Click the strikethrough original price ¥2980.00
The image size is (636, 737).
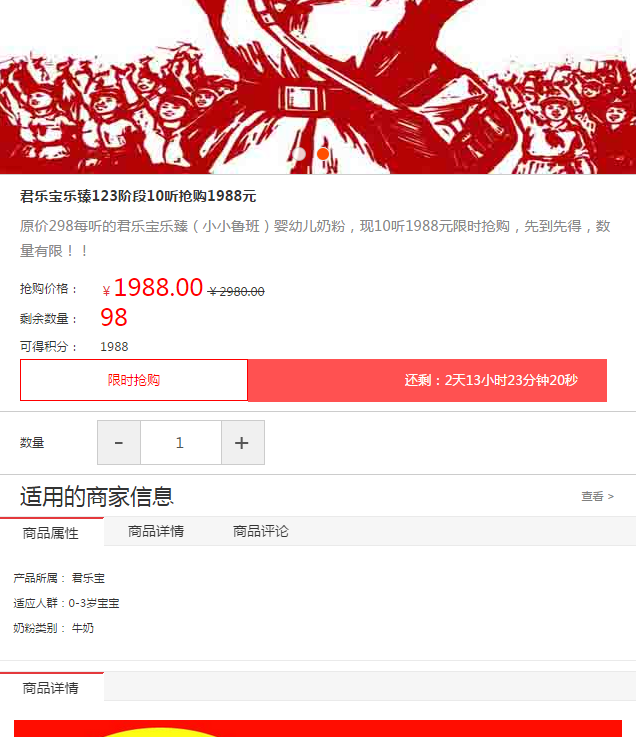point(236,292)
